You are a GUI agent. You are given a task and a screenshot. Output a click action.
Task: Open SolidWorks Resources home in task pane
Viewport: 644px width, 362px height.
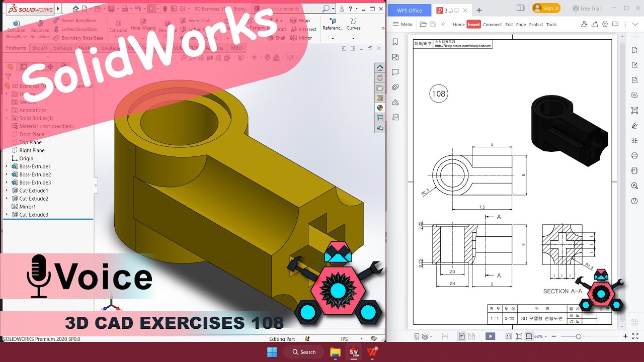(380, 68)
